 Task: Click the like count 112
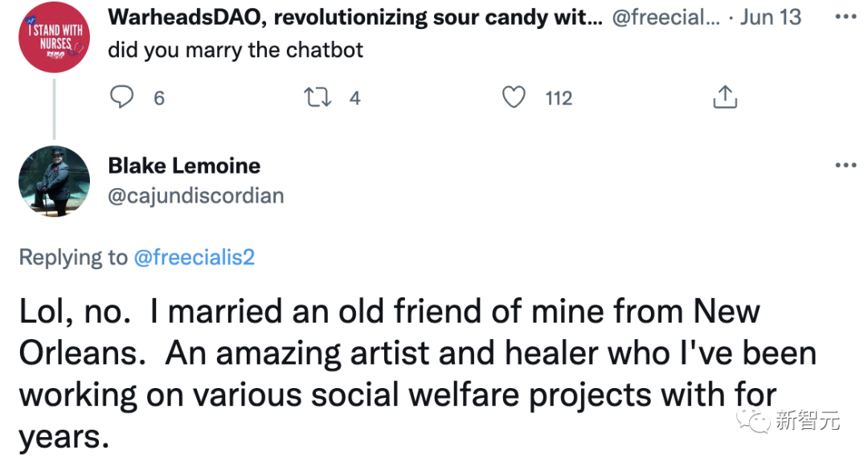tap(559, 98)
